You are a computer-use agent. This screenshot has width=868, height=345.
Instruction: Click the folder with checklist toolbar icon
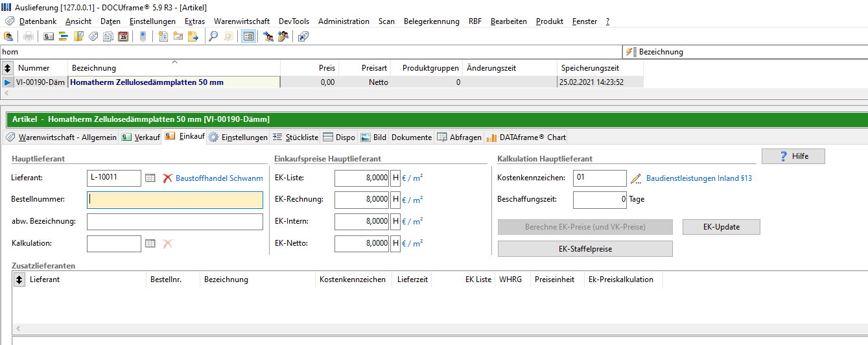coord(78,36)
